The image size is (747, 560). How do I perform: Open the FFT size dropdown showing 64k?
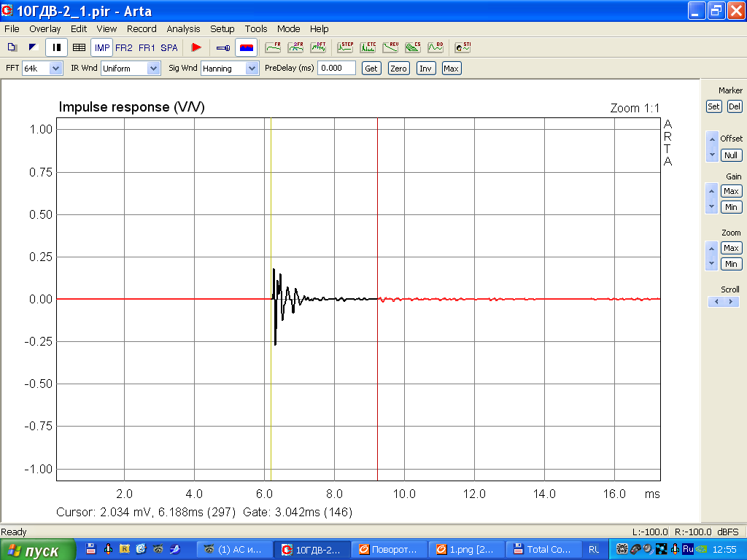point(42,68)
